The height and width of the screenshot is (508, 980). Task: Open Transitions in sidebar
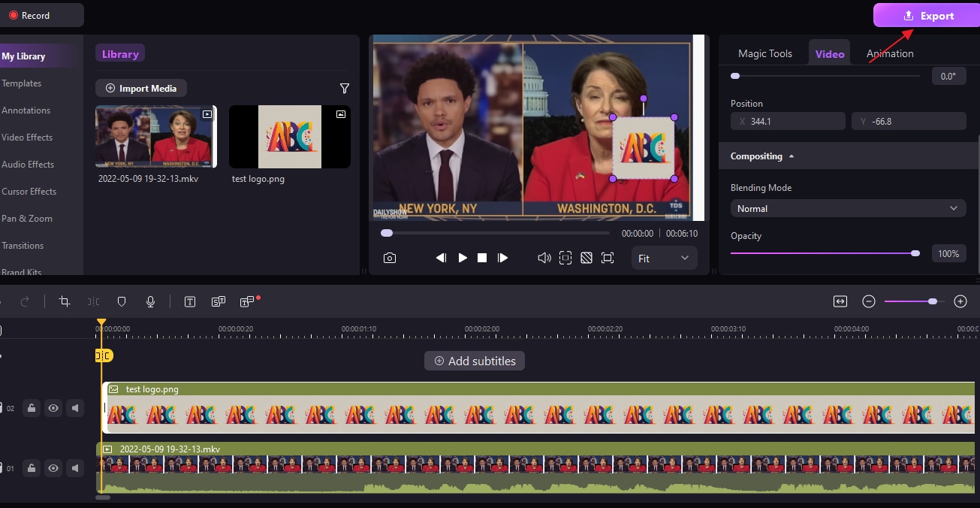click(23, 246)
